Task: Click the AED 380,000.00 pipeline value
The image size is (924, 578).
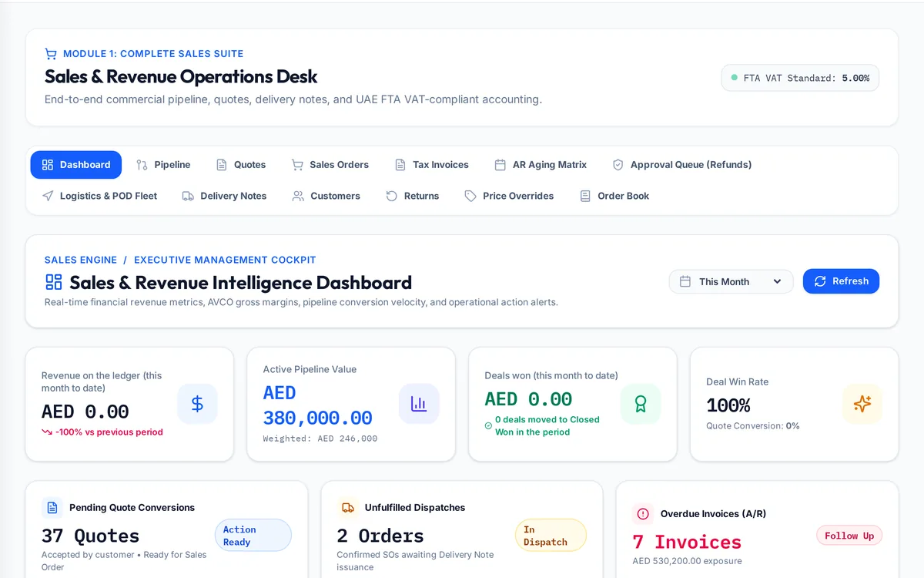Action: [x=318, y=405]
